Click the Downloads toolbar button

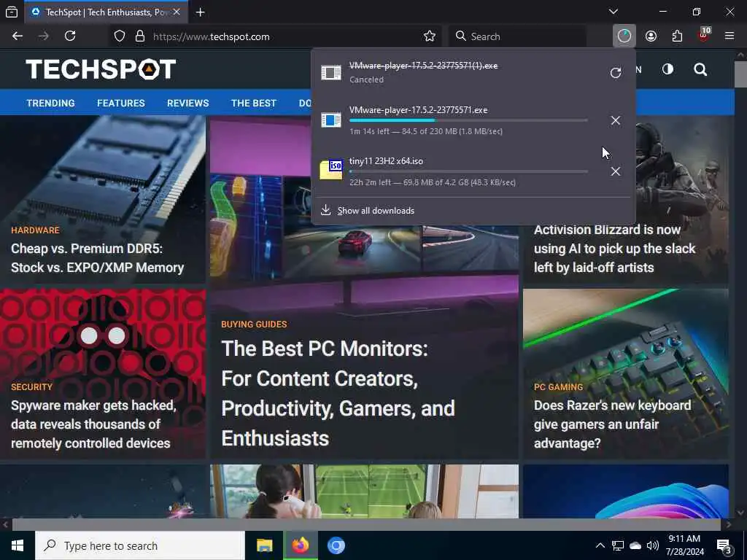[x=624, y=36]
